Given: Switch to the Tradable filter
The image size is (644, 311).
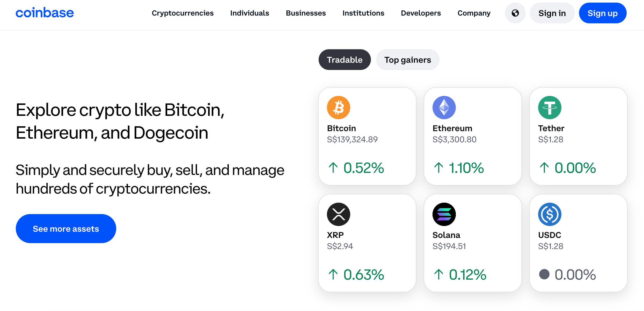Looking at the screenshot, I should coord(345,60).
